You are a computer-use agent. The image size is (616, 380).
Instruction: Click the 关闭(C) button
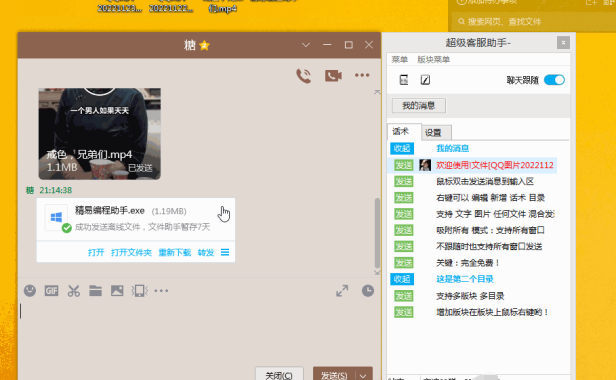coord(279,375)
